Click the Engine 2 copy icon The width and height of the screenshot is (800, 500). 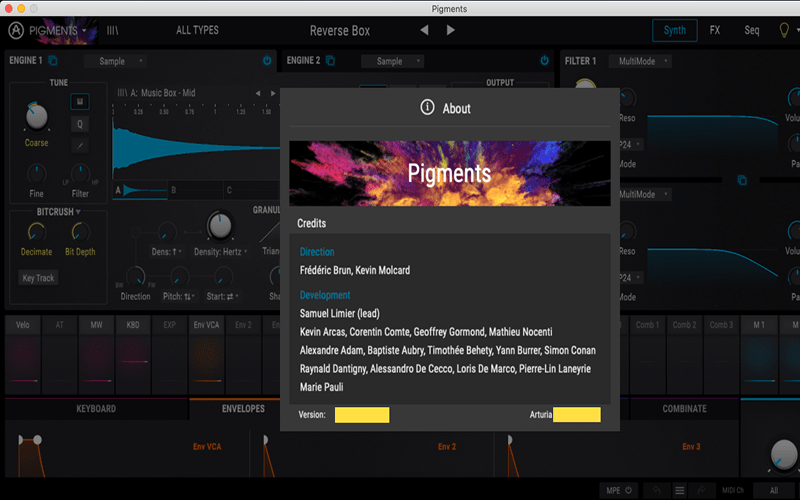(x=330, y=61)
